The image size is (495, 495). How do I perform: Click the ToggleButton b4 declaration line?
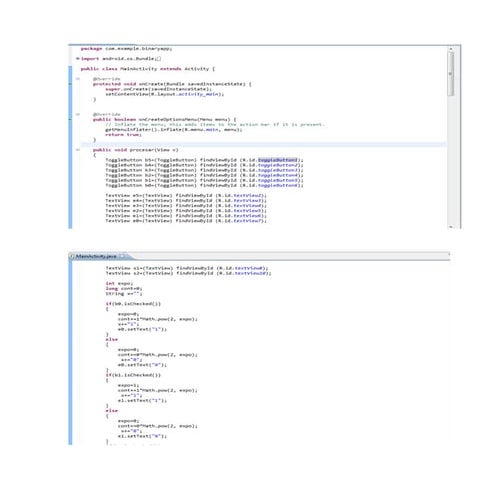(204, 165)
